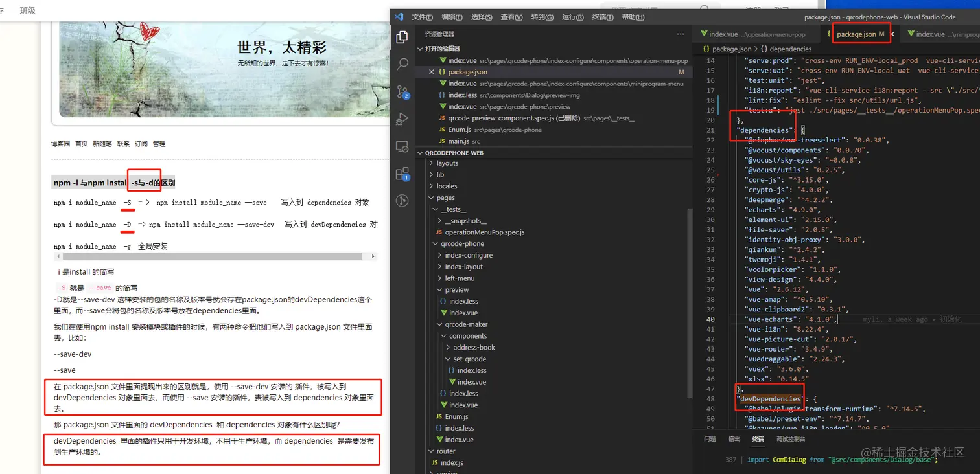Image resolution: width=980 pixels, height=474 pixels.
Task: Collapse the set-qrcode folder
Action: tap(469, 359)
